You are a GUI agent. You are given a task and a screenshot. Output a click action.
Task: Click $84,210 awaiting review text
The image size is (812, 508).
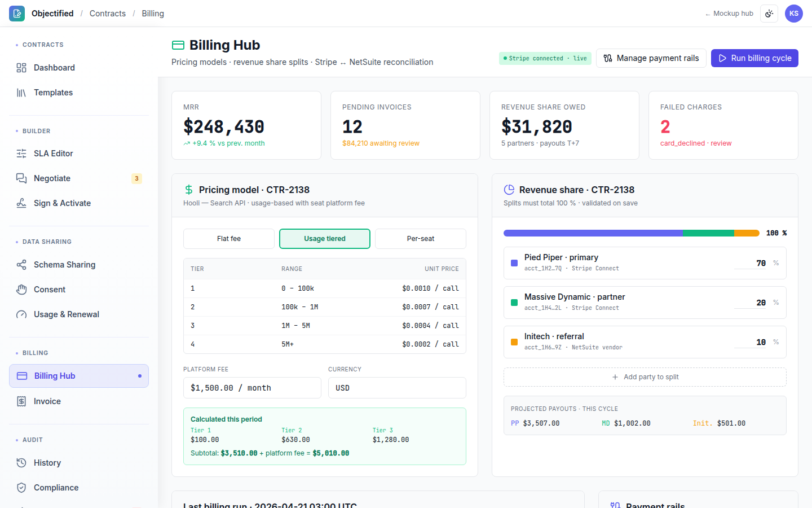coord(381,143)
